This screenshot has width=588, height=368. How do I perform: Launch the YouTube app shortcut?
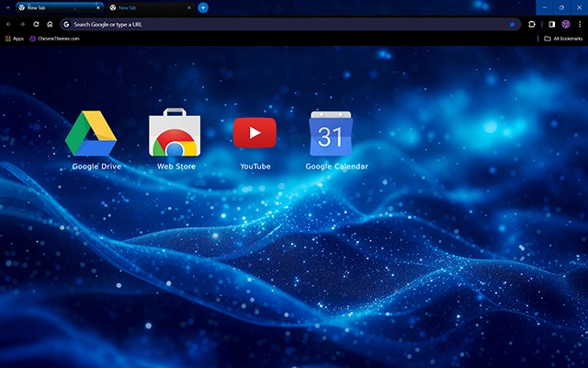(255, 143)
